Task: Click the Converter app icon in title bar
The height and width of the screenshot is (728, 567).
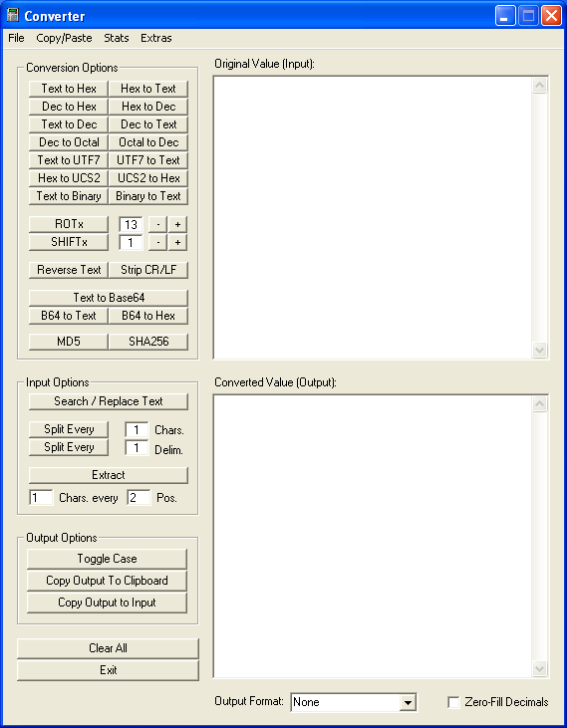Action: pyautogui.click(x=13, y=16)
